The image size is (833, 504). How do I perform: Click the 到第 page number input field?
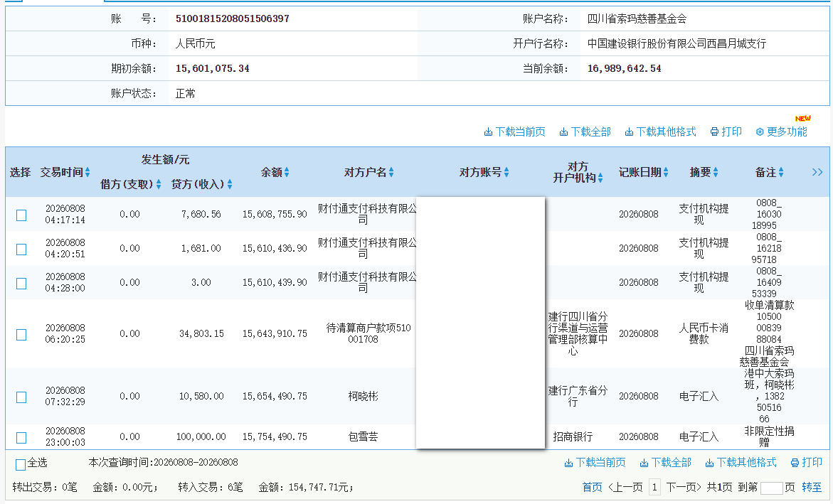coord(771,488)
